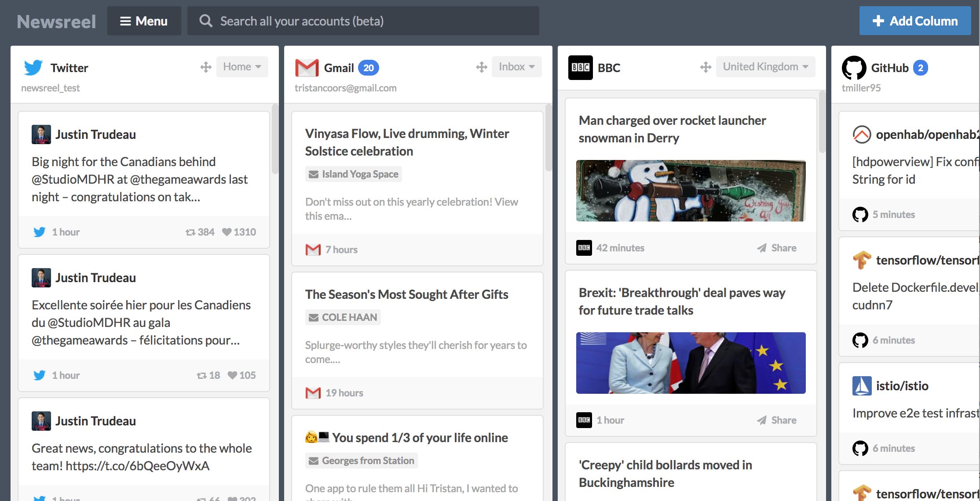Viewport: 980px width, 501px height.
Task: Retweet the second Justin Trudeau tweet
Action: 201,375
